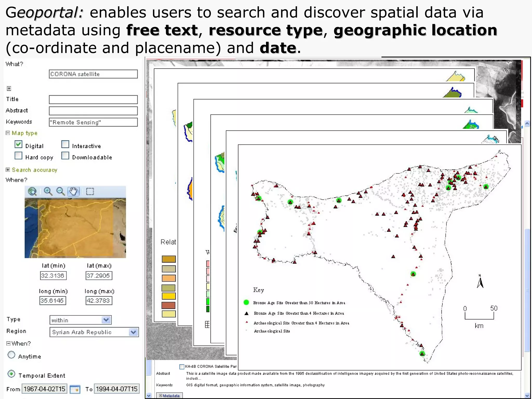The height and width of the screenshot is (399, 532).
Task: Select the rectangle bounding box tool
Action: tap(90, 191)
